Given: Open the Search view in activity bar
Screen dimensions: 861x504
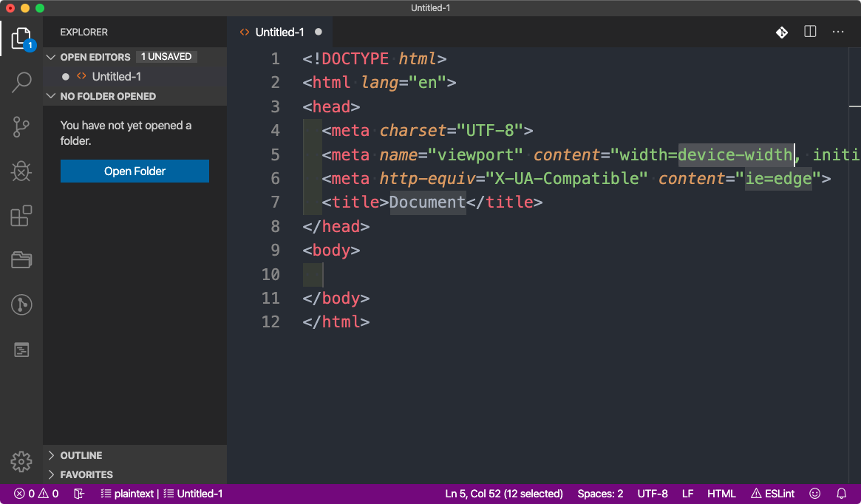Looking at the screenshot, I should [x=21, y=82].
